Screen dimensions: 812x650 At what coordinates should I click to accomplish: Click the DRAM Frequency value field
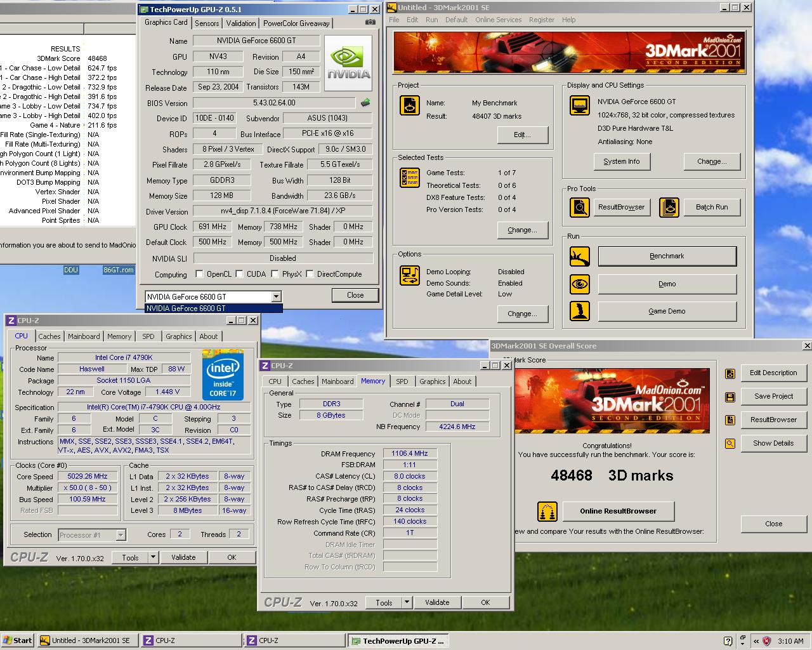410,453
